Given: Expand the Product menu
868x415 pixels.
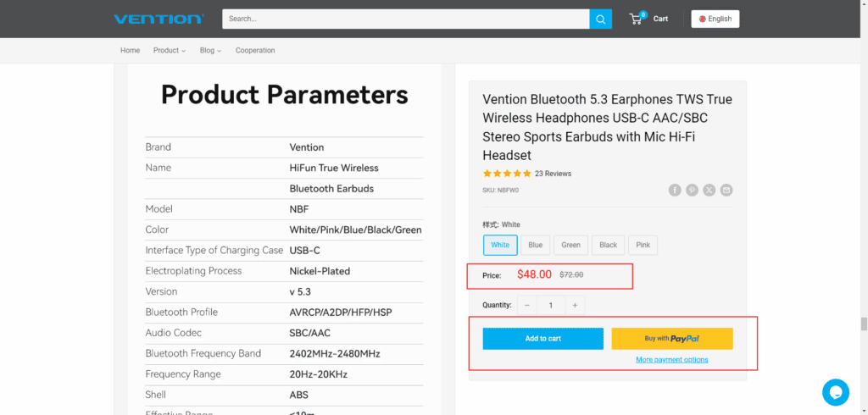Looking at the screenshot, I should point(170,50).
